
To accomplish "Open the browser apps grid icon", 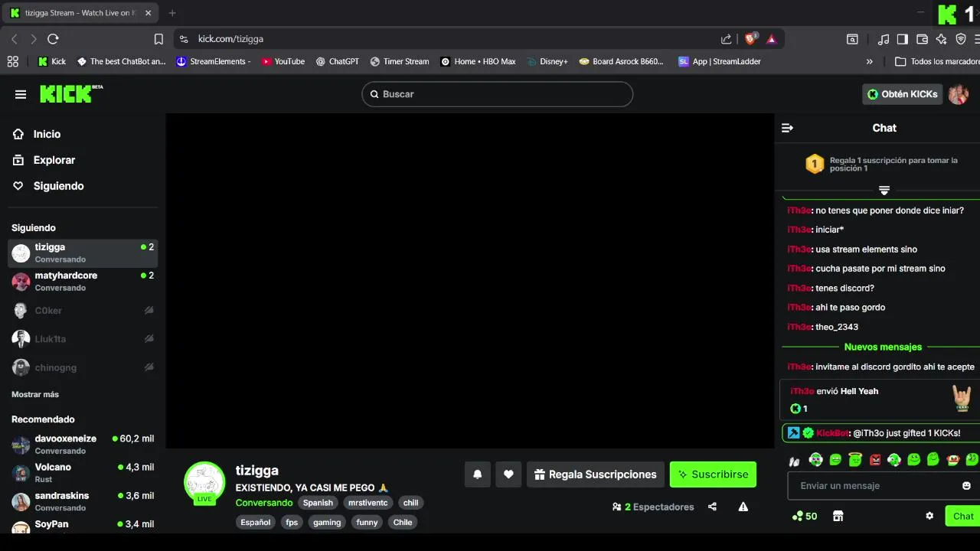I will click(12, 61).
